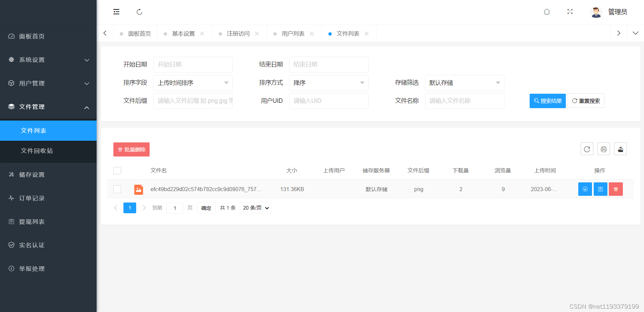Viewport: 644px width, 312px height.
Task: Click the 管理员 user name
Action: tap(618, 12)
